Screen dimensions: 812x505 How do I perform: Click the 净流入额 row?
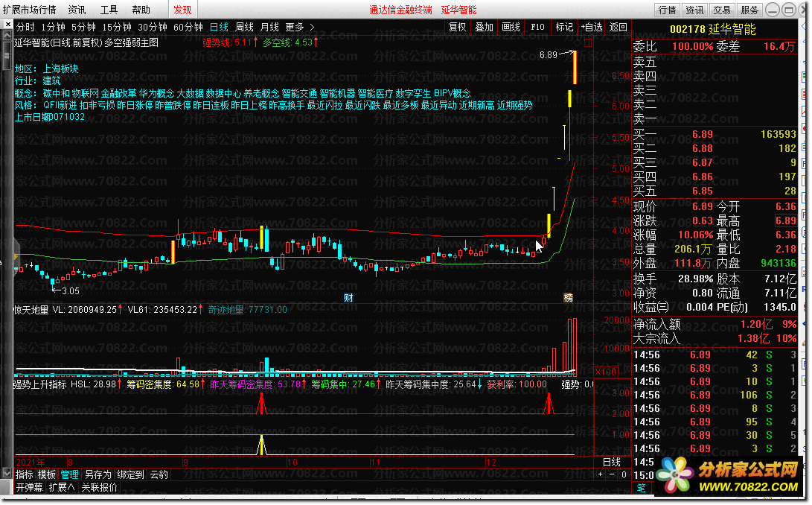point(715,325)
